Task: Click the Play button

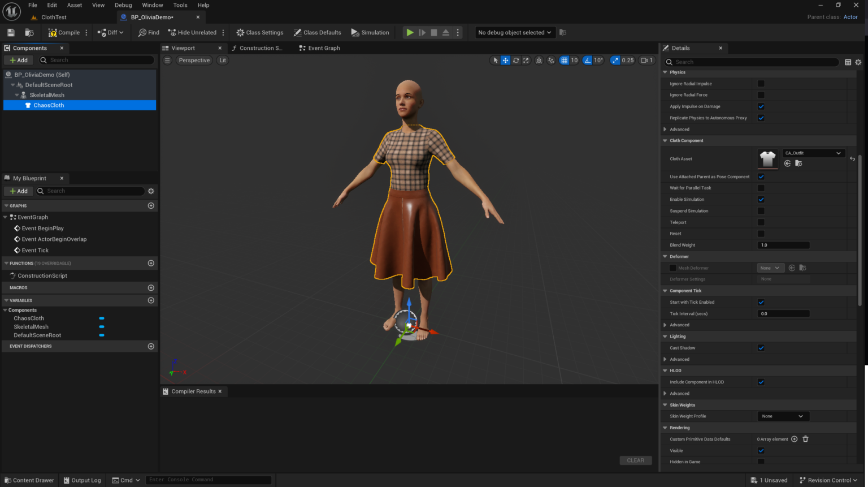Action: pos(410,32)
